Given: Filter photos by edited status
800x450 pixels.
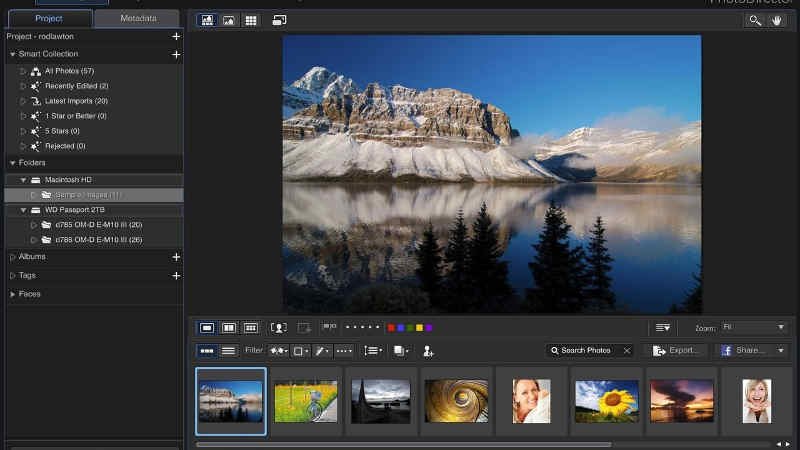Looking at the screenshot, I should [x=321, y=351].
